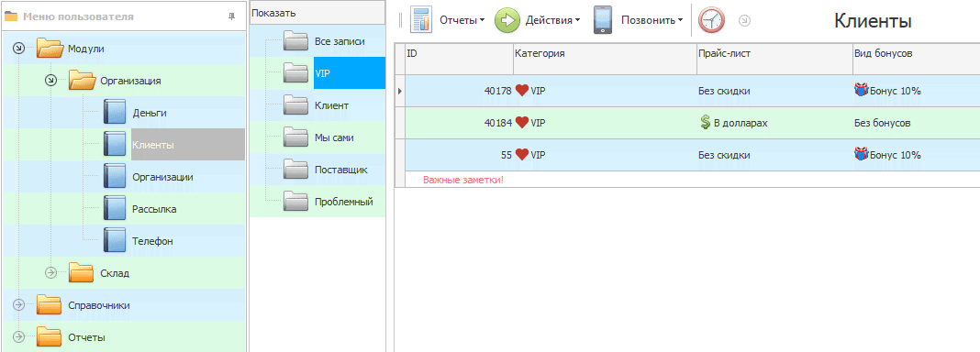Click the dollar icon in В долларах cell
Image resolution: width=980 pixels, height=352 pixels.
pos(705,123)
